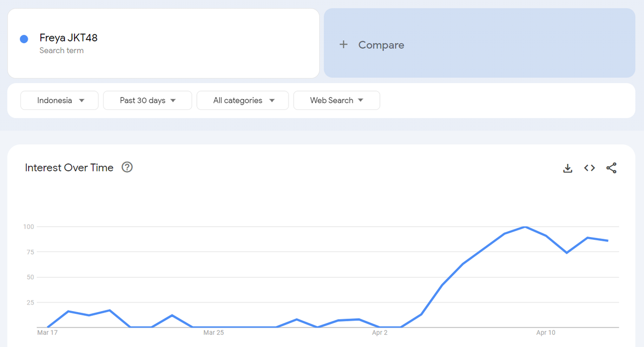Click the Interest Over Time heading
644x347 pixels.
(69, 167)
